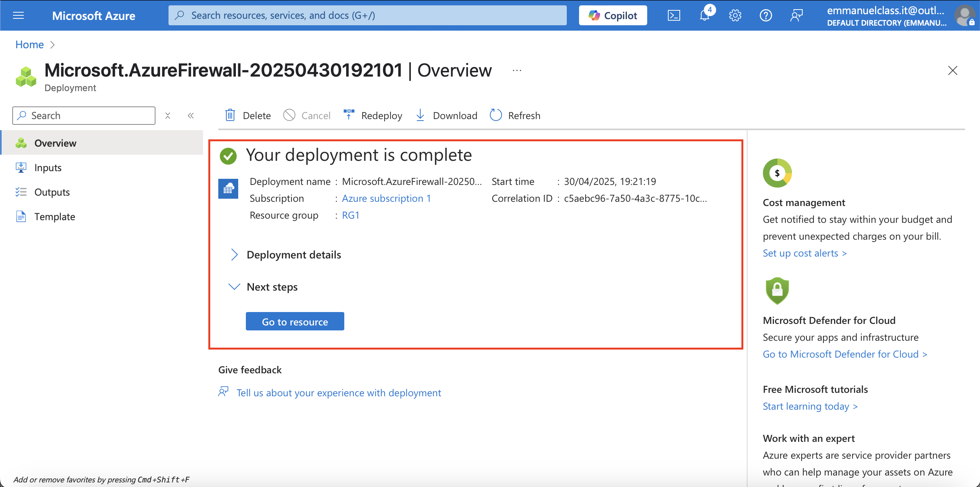Open portal settings gear
The height and width of the screenshot is (487, 980).
click(x=735, y=15)
